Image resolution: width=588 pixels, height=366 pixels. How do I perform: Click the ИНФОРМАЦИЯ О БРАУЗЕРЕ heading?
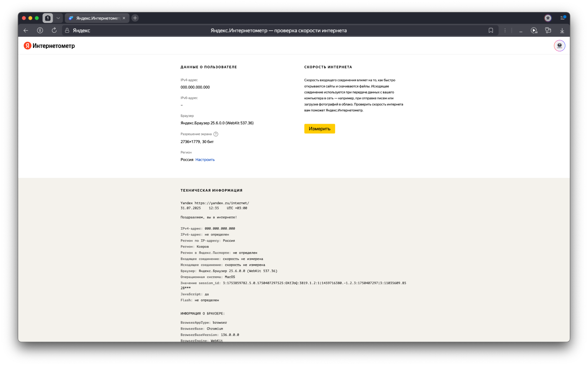pos(203,314)
